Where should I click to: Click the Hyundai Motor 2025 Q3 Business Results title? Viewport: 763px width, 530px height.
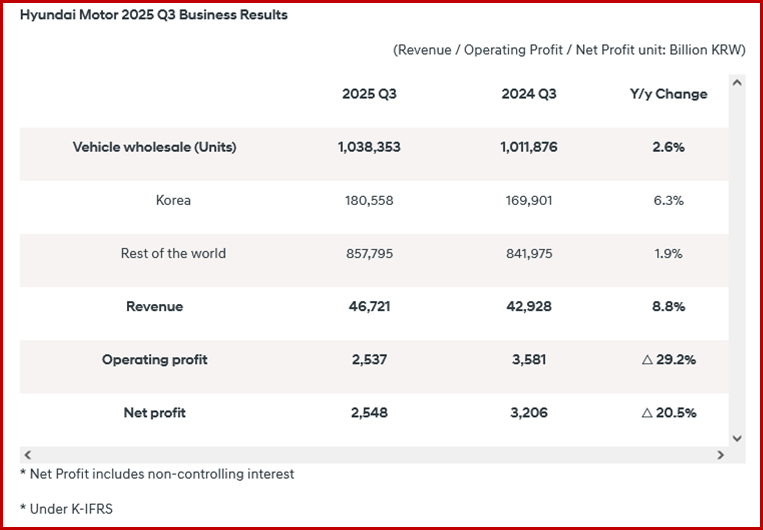pyautogui.click(x=154, y=16)
